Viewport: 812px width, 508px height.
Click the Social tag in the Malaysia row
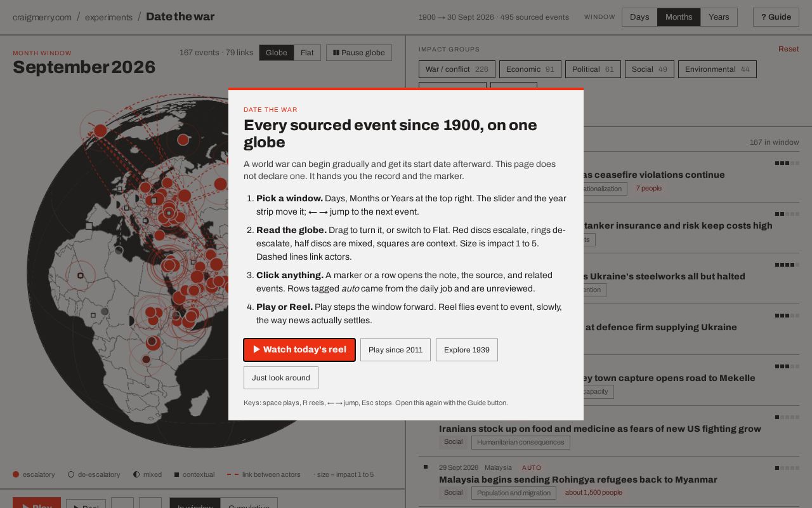(453, 493)
